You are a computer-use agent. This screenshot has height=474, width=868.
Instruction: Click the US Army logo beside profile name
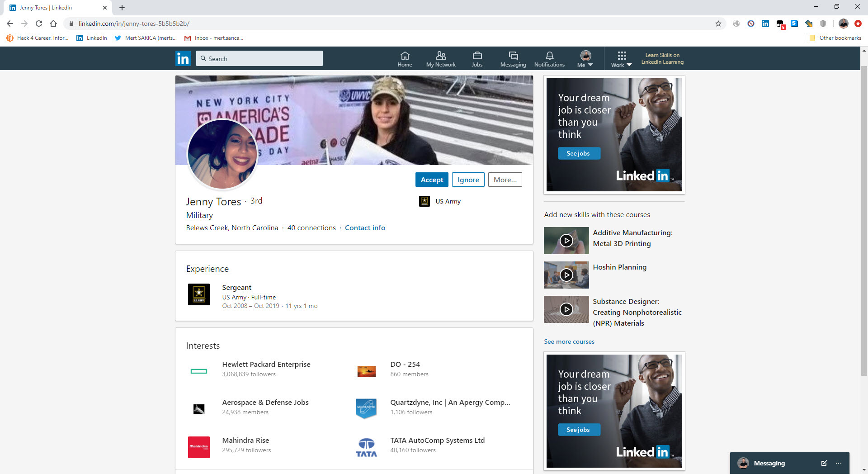coord(425,201)
